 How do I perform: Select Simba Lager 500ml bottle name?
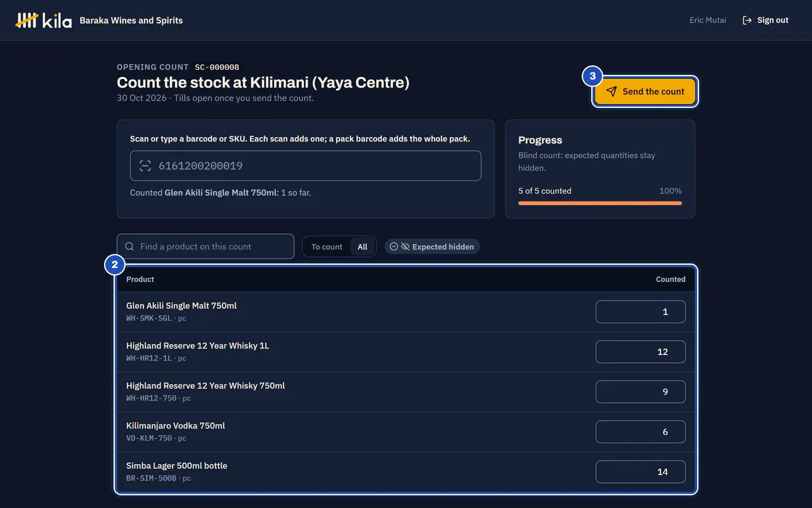pyautogui.click(x=177, y=465)
